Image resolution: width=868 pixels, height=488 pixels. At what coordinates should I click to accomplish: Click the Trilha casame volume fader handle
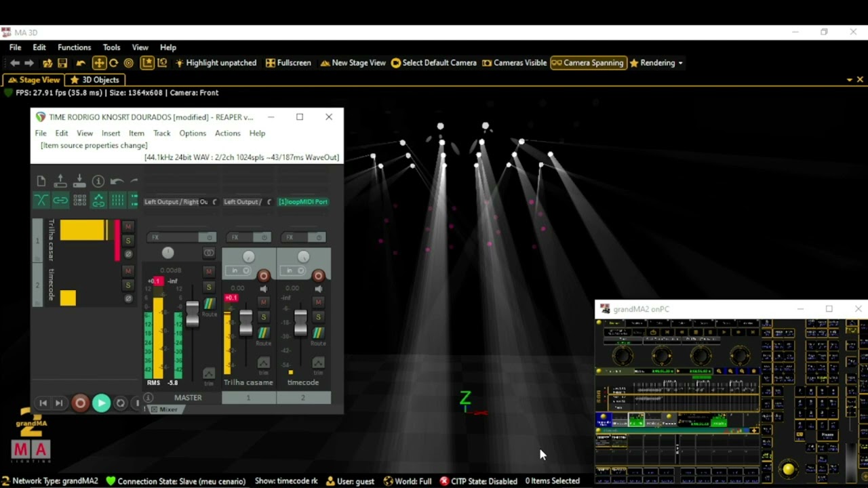click(x=245, y=323)
